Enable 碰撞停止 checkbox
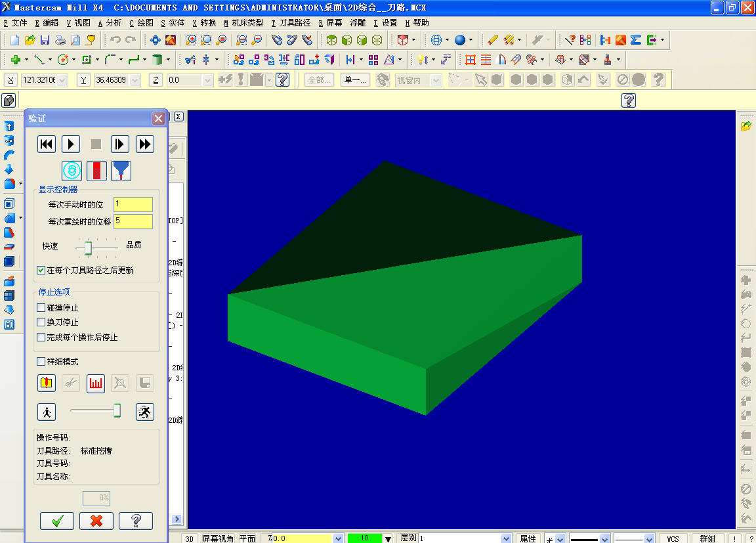The image size is (756, 543). pos(41,308)
